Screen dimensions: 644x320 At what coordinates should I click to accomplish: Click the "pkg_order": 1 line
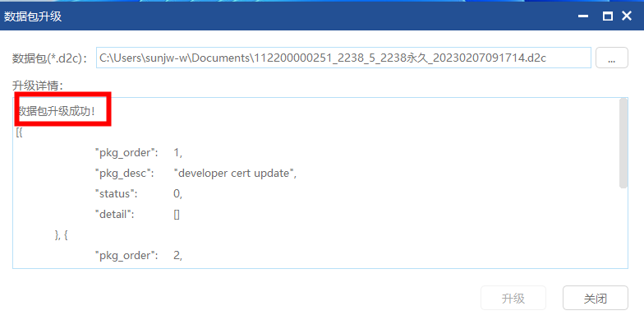[x=138, y=153]
